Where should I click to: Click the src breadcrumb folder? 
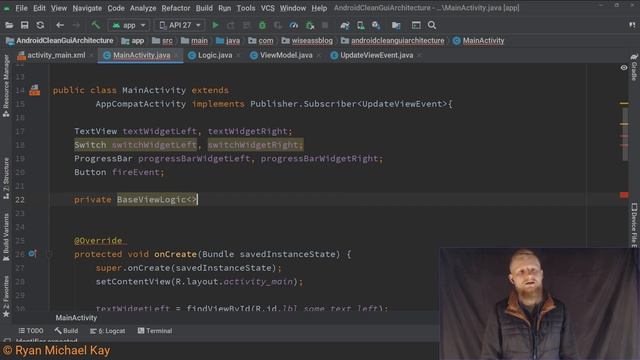(x=162, y=40)
